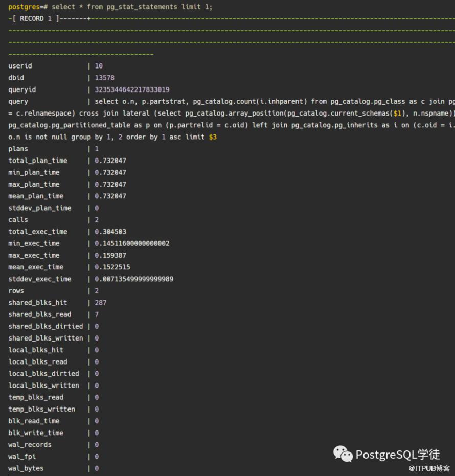This screenshot has width=455, height=476.
Task: Click the PostgreSQL学徒 watermark text
Action: pos(397,454)
